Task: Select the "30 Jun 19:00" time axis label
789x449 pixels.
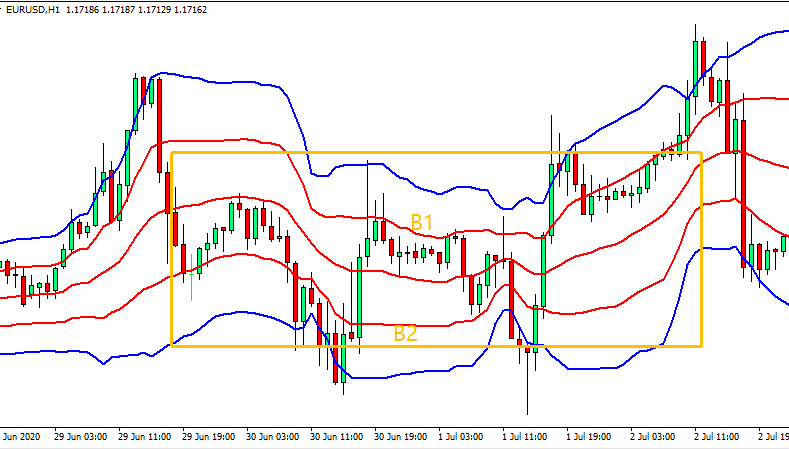Action: pos(401,437)
